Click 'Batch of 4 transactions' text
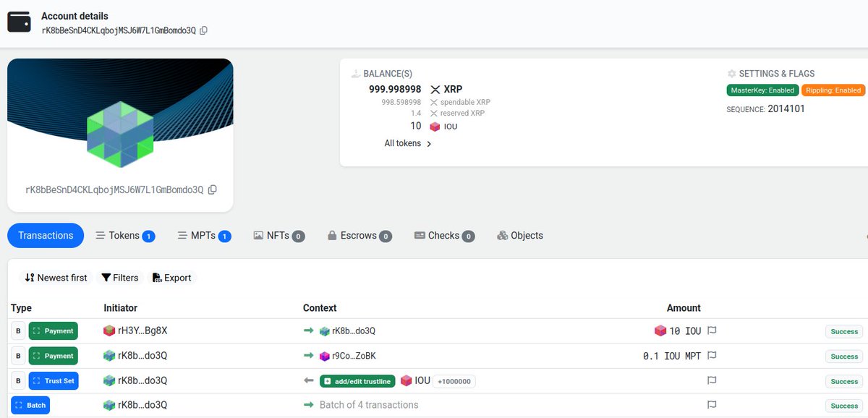 [x=369, y=405]
